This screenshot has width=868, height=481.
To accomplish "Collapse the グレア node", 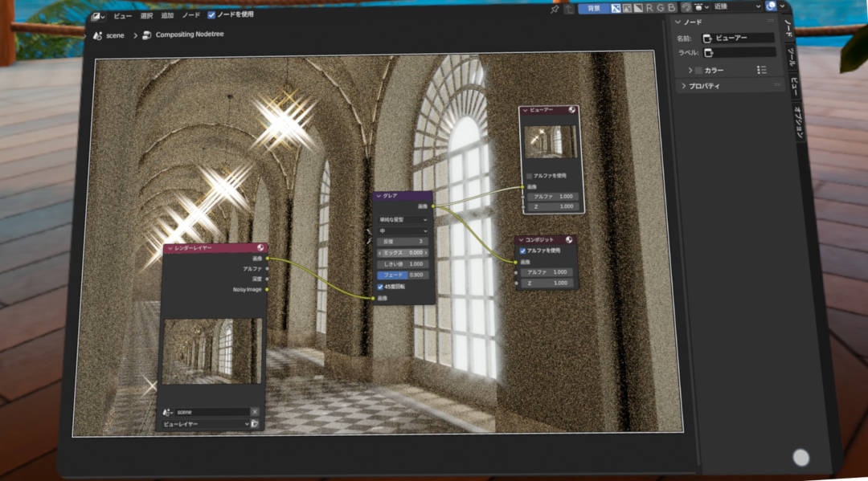I will click(x=379, y=196).
